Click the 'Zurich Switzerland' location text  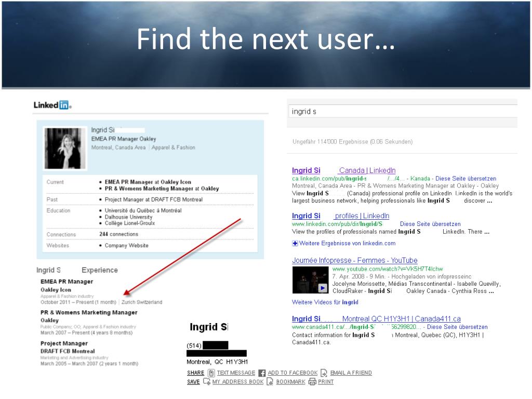(x=142, y=302)
